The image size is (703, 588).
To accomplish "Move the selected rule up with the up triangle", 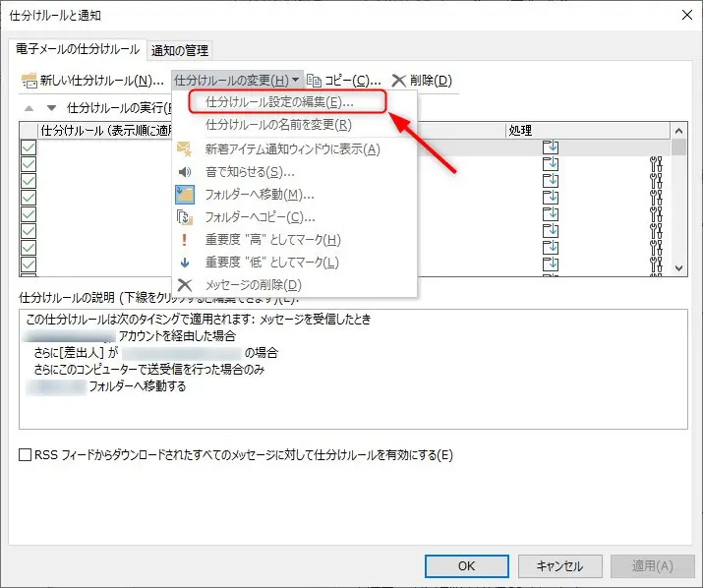I will [29, 108].
